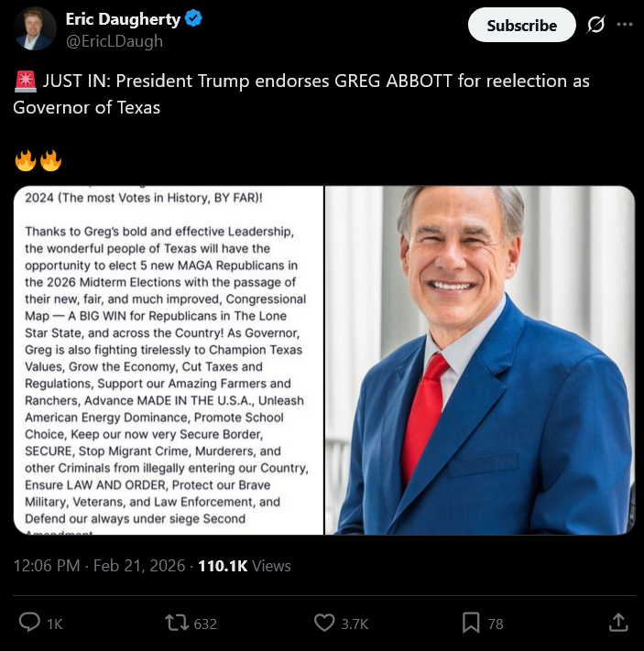
Task: Click the 12:06 PM Feb 21, 2026 timestamp
Action: [x=99, y=566]
